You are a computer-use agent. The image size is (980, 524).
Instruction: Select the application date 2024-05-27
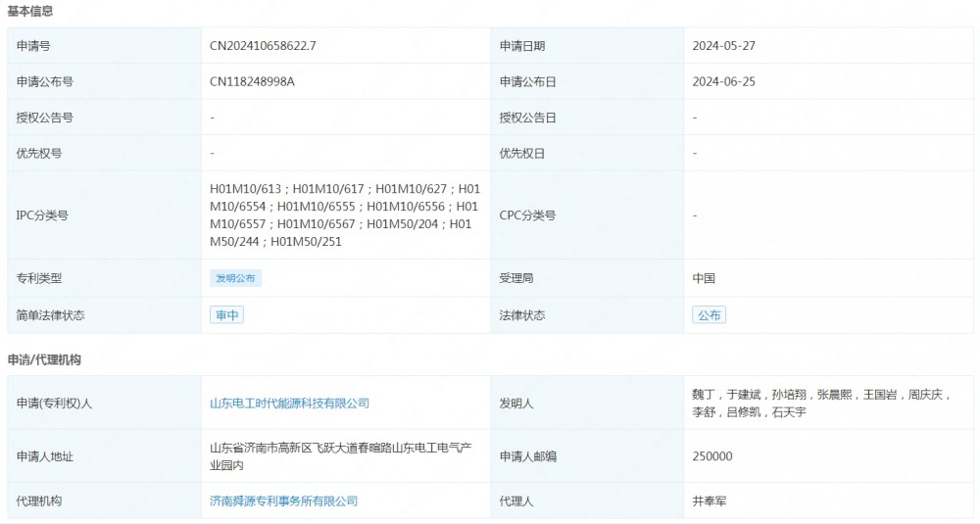723,46
